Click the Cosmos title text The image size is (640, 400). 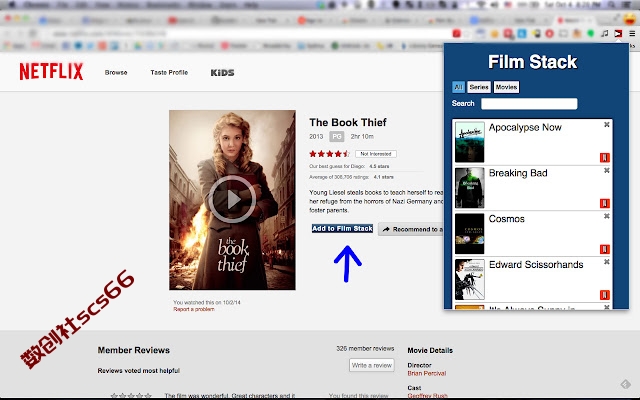click(x=507, y=219)
